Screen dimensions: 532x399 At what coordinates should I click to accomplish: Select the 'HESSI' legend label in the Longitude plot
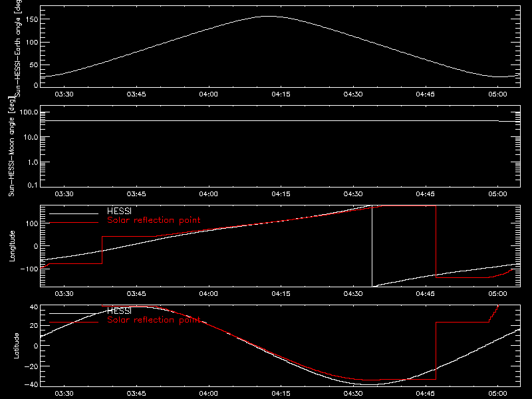tap(119, 211)
